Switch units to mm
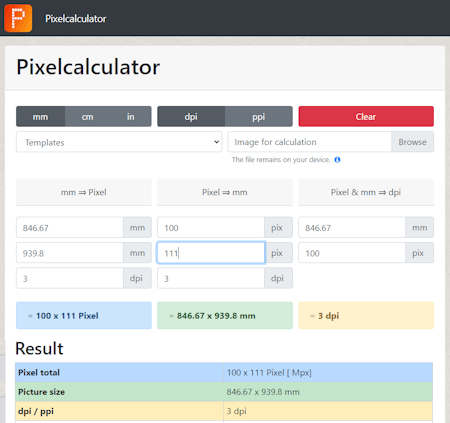This screenshot has width=450, height=423. click(x=40, y=117)
